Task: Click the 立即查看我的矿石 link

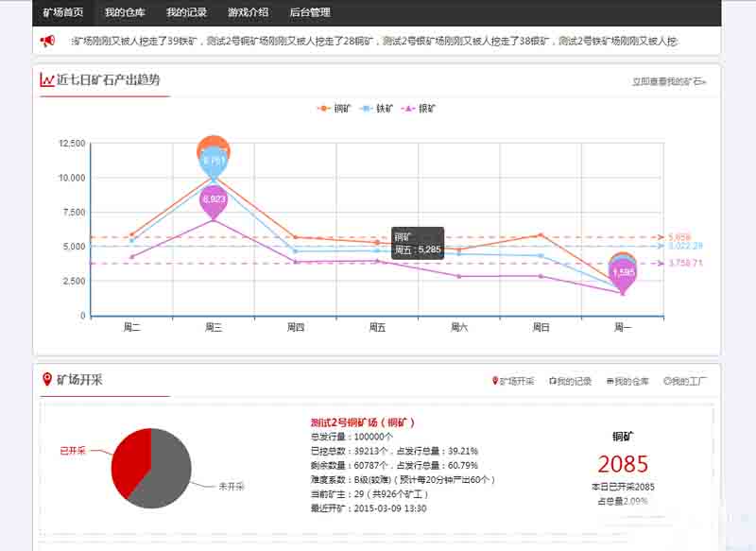Action: [x=669, y=82]
